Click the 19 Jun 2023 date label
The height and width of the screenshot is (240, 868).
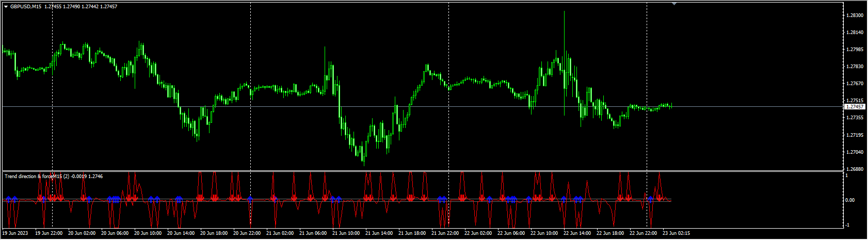[15, 233]
